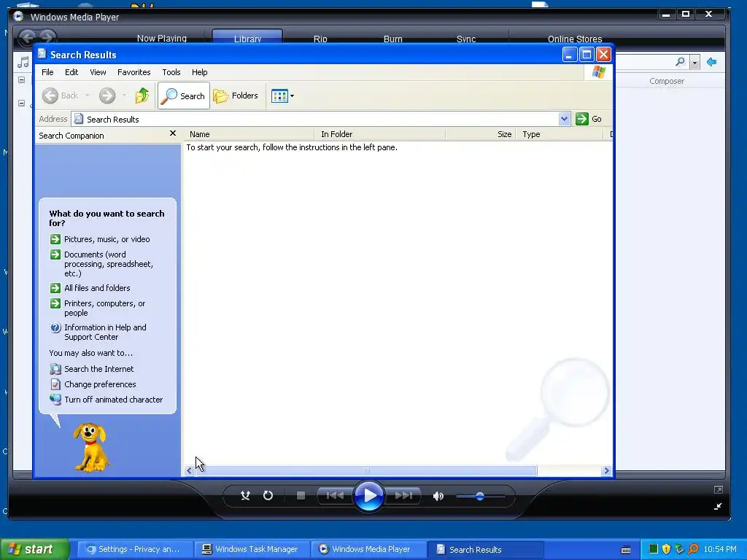Toggle repeat in Media Player
Image resolution: width=747 pixels, height=560 pixels.
click(x=268, y=496)
